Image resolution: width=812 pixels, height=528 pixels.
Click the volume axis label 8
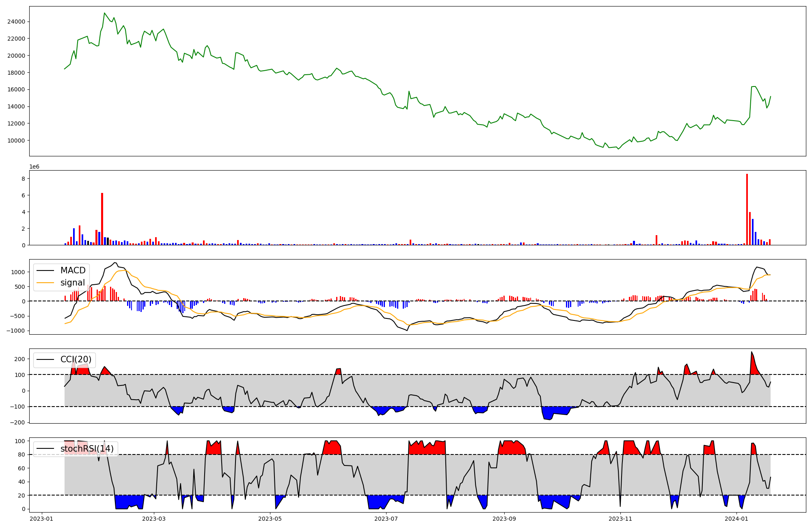[24, 179]
